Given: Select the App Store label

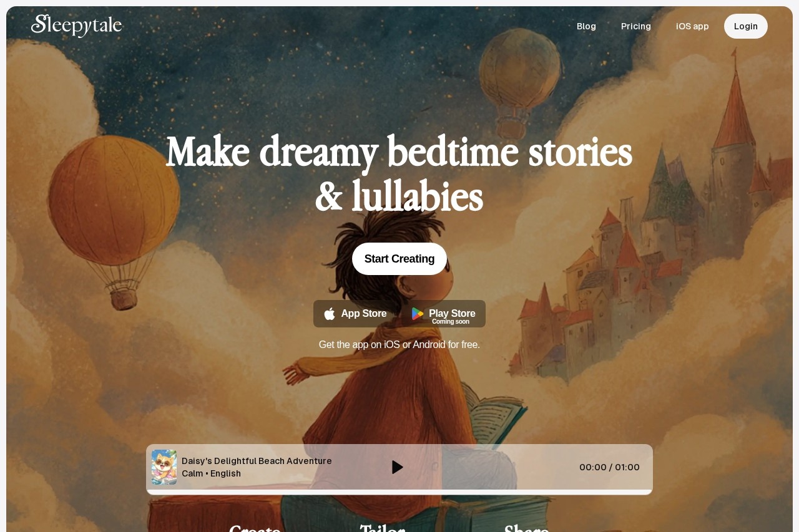Looking at the screenshot, I should pyautogui.click(x=364, y=314).
